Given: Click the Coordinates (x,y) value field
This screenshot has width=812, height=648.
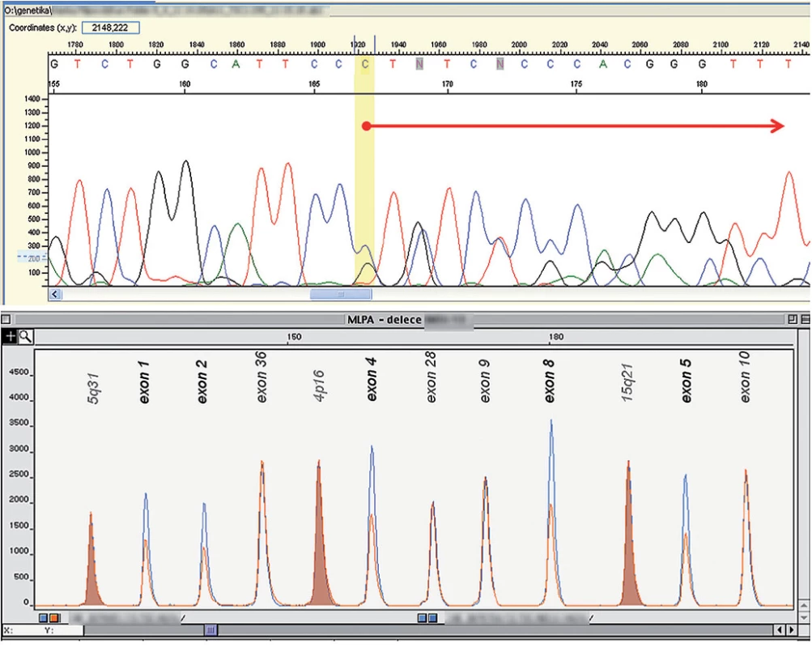Looking at the screenshot, I should click(110, 28).
